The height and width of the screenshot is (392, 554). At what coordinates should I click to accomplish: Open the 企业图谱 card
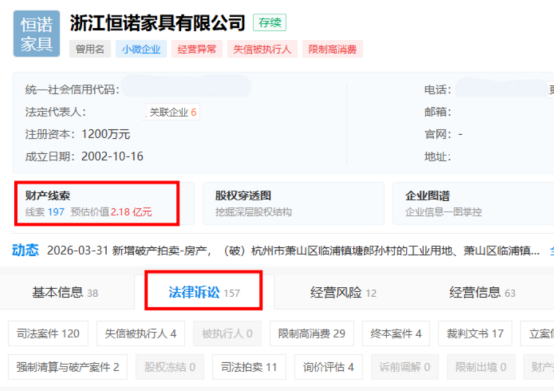tap(473, 203)
